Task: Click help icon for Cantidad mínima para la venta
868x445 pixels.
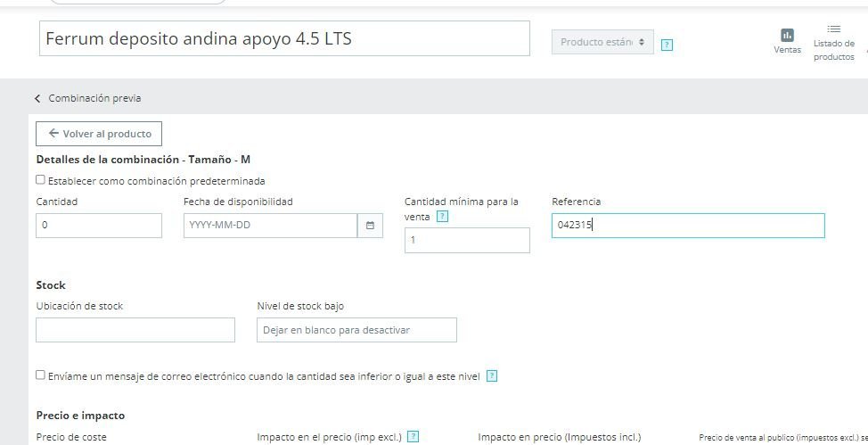Action: 442,217
